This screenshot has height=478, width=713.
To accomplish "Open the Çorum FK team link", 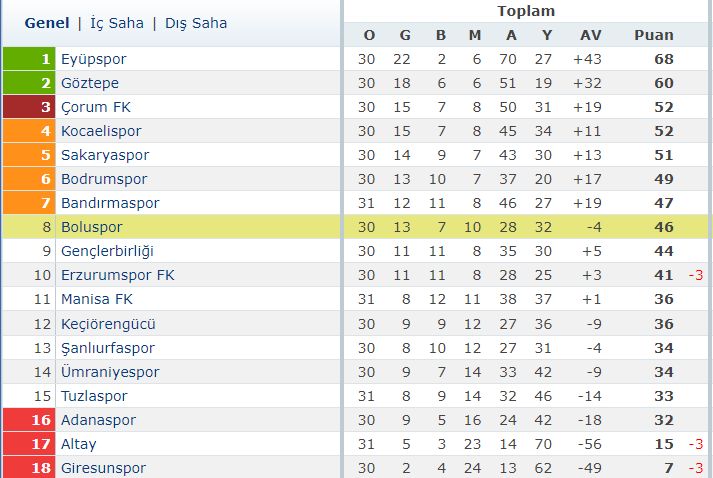I will click(x=96, y=107).
